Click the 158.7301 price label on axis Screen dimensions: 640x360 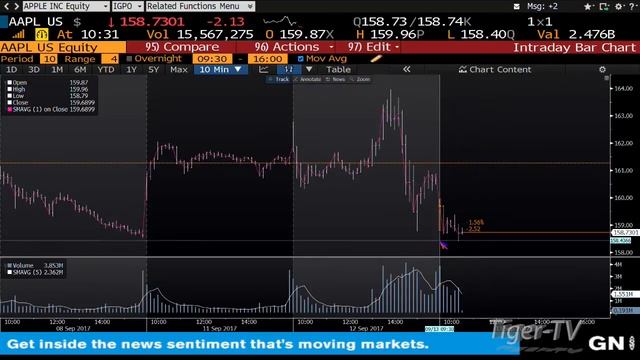625,232
